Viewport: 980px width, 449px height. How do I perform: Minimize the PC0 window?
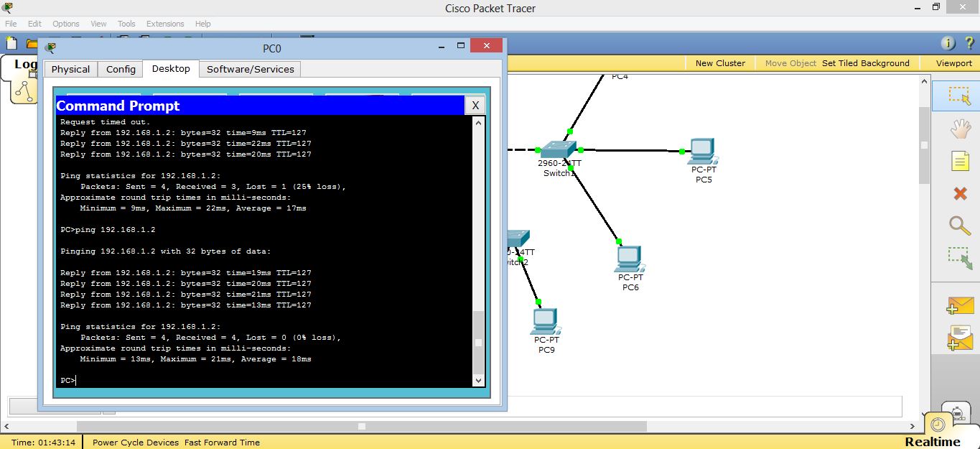click(440, 47)
